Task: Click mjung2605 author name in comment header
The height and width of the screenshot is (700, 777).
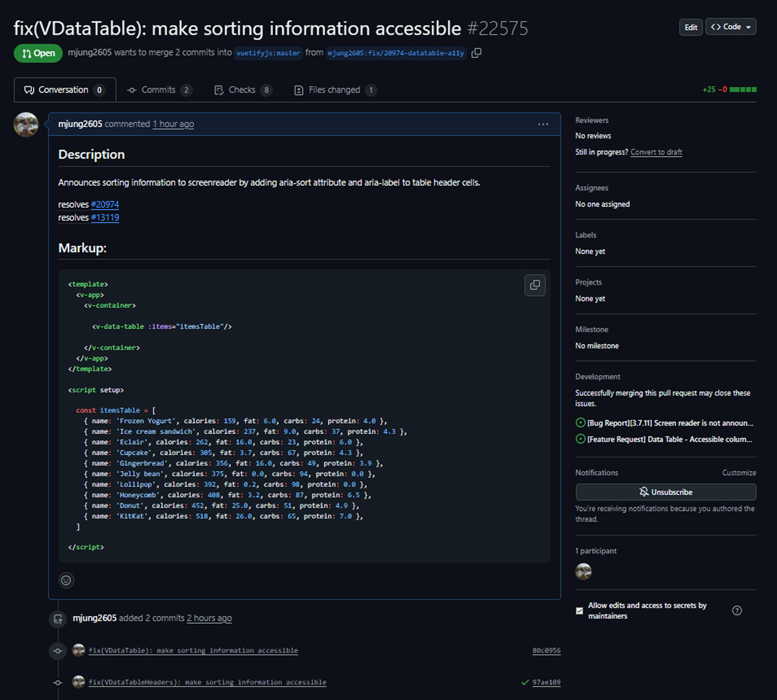Action: pyautogui.click(x=80, y=124)
